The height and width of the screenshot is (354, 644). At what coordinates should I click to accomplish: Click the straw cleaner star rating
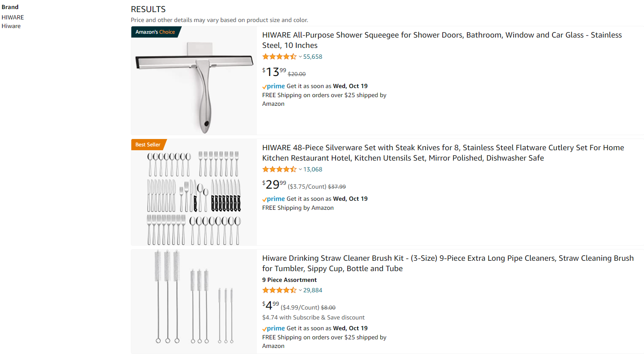click(279, 290)
